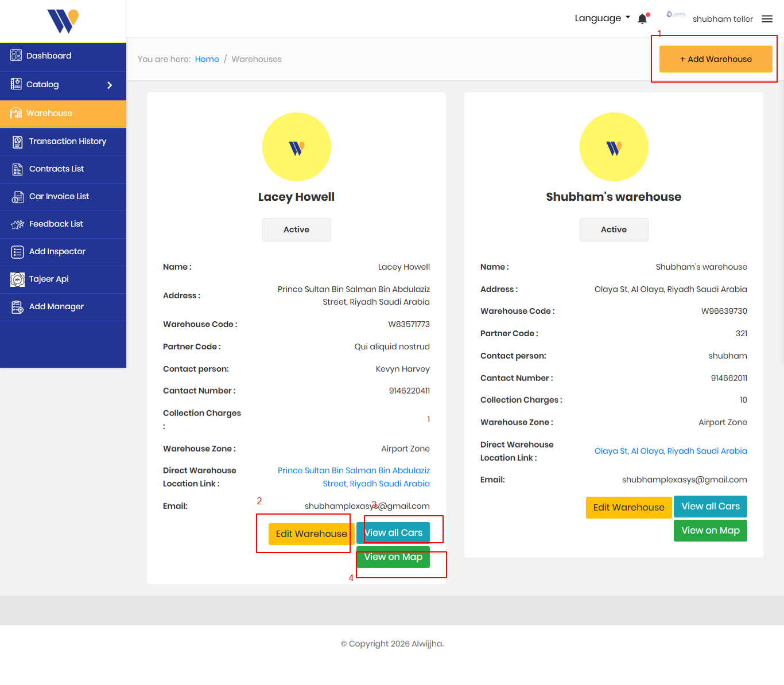The width and height of the screenshot is (784, 685).
Task: Open Shubham's warehouse location link
Action: click(x=670, y=451)
